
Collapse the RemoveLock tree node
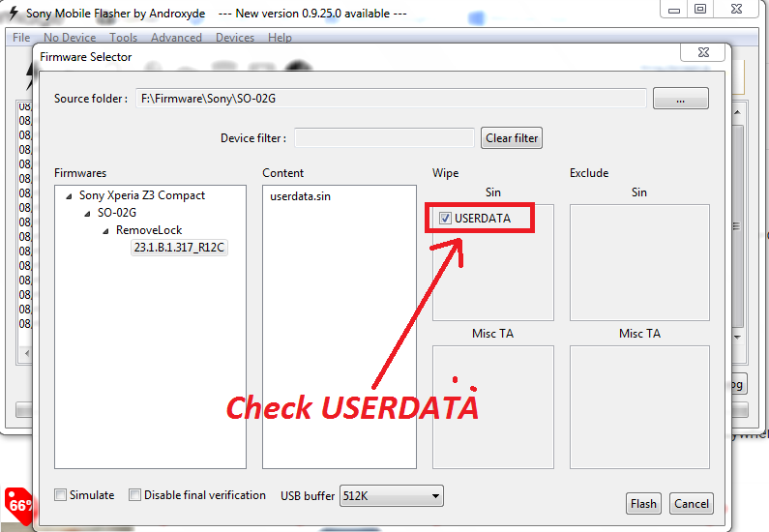pos(105,231)
